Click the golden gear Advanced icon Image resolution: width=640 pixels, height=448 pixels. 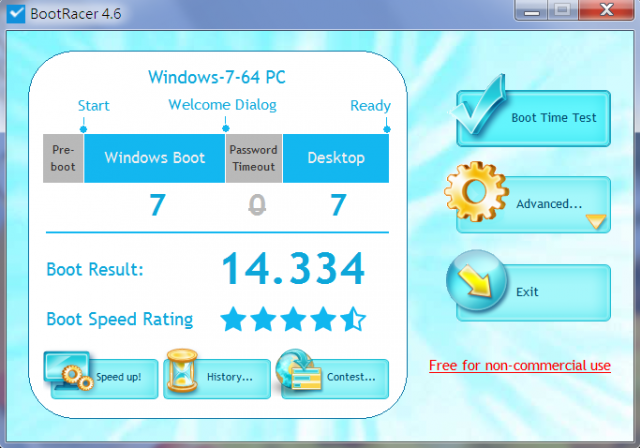pyautogui.click(x=476, y=191)
